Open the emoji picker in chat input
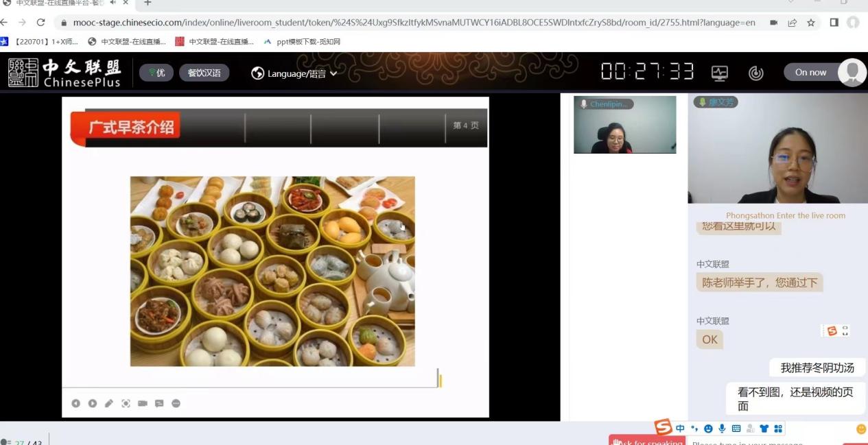The image size is (868, 445). (861, 429)
